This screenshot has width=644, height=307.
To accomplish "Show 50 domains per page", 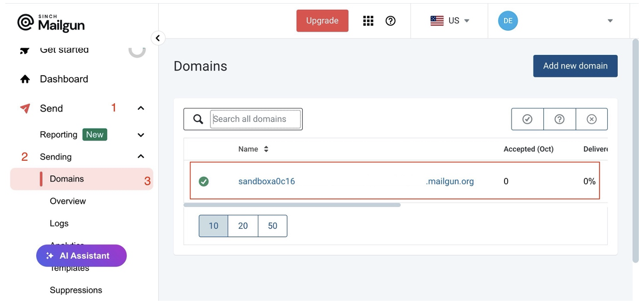I will (272, 226).
